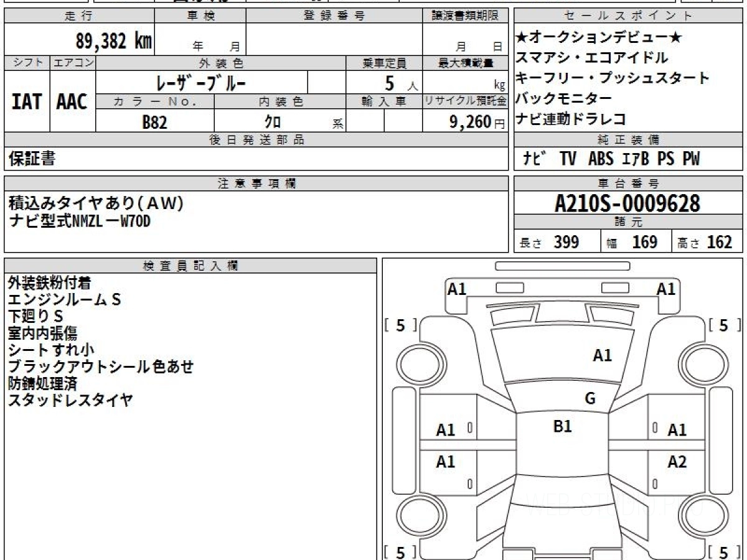Click the B1 damage mark on car roof
Screen dimensions: 747x560
click(563, 426)
